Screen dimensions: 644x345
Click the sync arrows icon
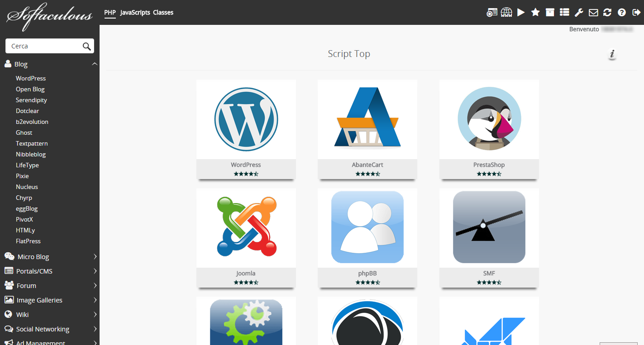[x=607, y=13]
